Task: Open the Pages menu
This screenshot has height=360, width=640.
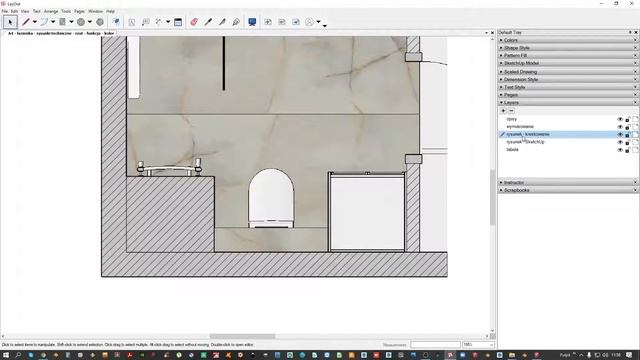Action: (79, 11)
